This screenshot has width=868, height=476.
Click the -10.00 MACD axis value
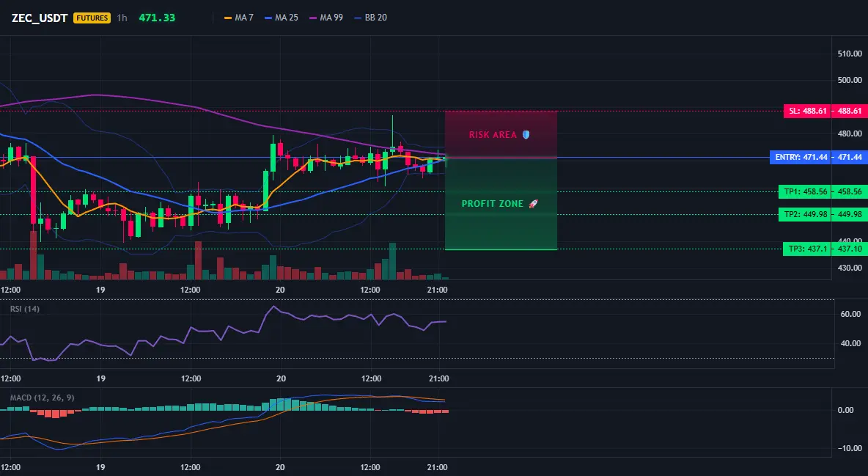pos(850,448)
